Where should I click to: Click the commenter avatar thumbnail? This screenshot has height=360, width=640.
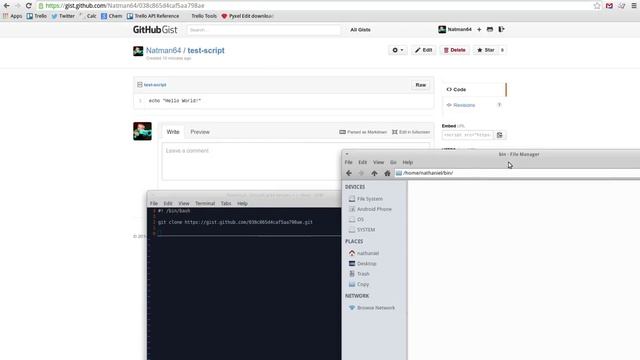tap(142, 131)
